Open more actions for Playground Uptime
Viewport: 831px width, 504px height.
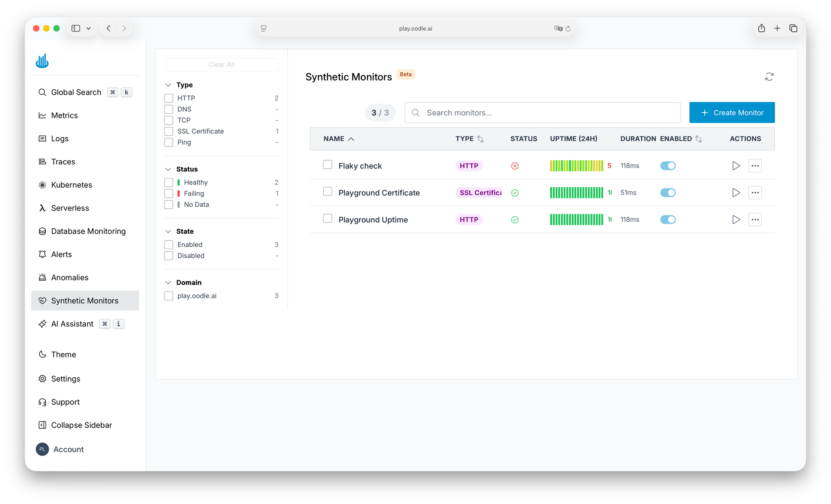[x=755, y=220]
